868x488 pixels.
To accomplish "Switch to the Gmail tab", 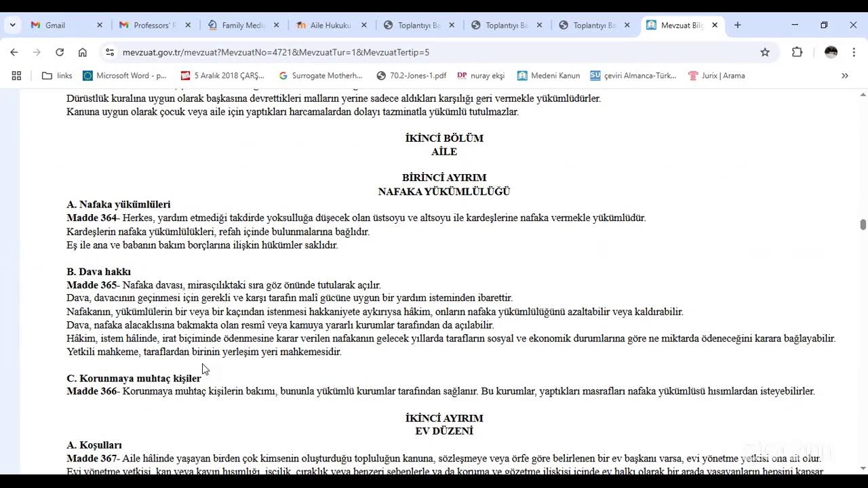I will tap(66, 25).
